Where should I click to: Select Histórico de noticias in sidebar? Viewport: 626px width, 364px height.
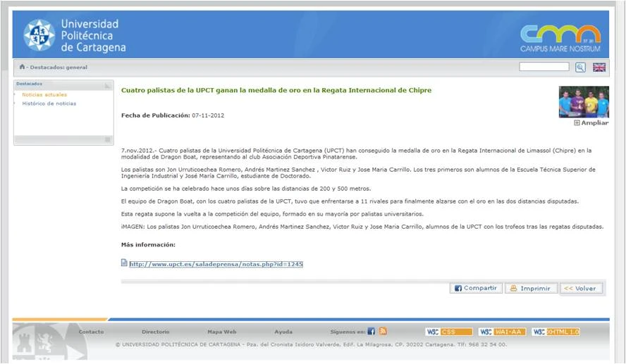(49, 103)
